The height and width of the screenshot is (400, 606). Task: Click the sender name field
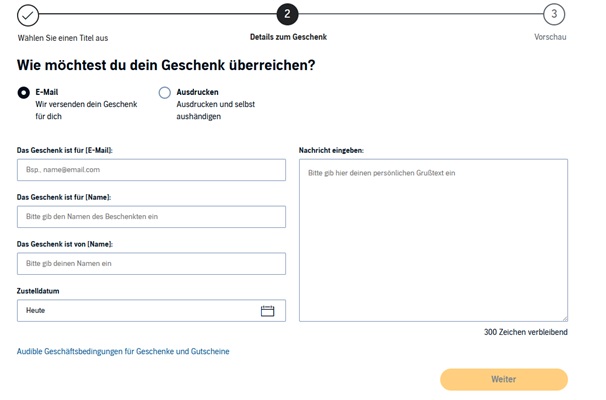[152, 264]
